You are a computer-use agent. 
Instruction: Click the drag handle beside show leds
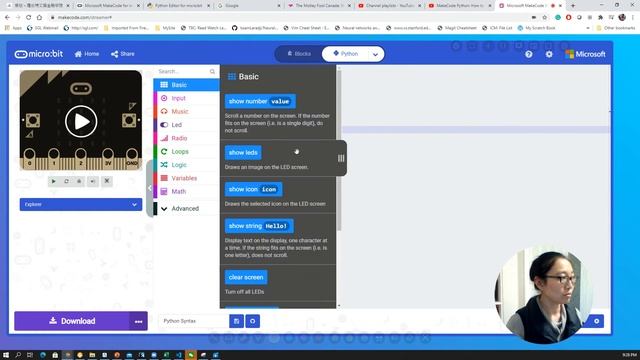tap(341, 158)
